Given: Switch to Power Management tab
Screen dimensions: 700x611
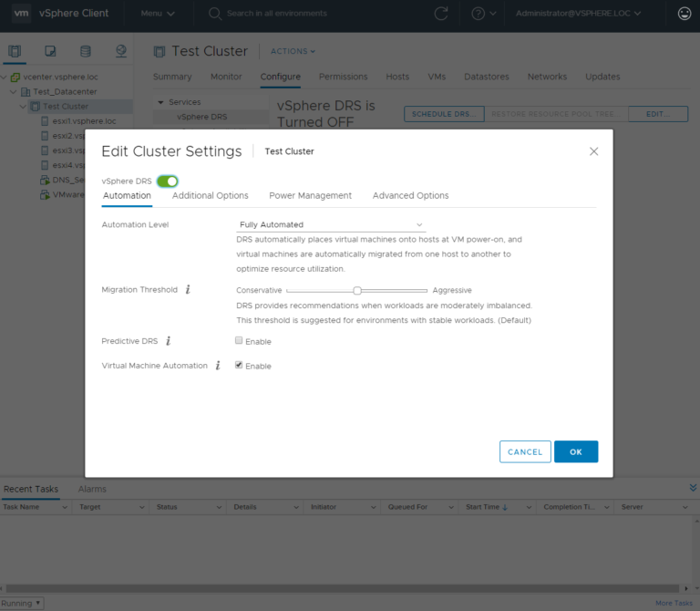Looking at the screenshot, I should click(310, 196).
